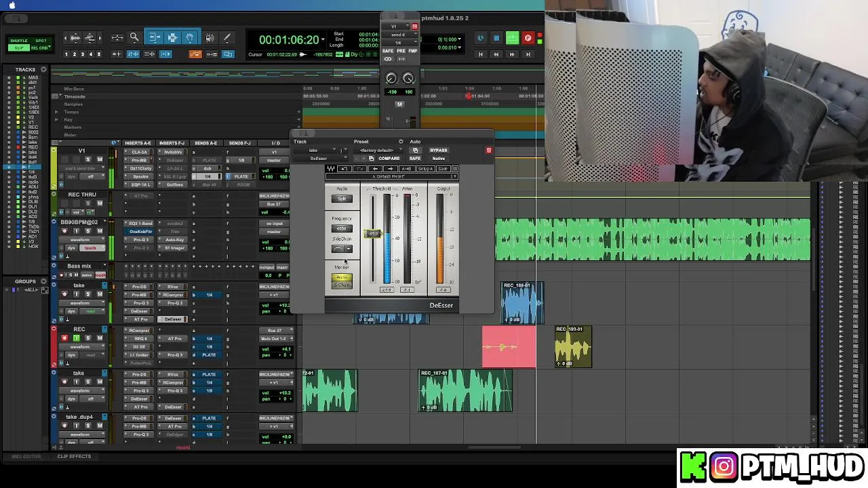This screenshot has width=868, height=488.
Task: Open the CLA-3A insert on V1
Action: pyautogui.click(x=140, y=152)
